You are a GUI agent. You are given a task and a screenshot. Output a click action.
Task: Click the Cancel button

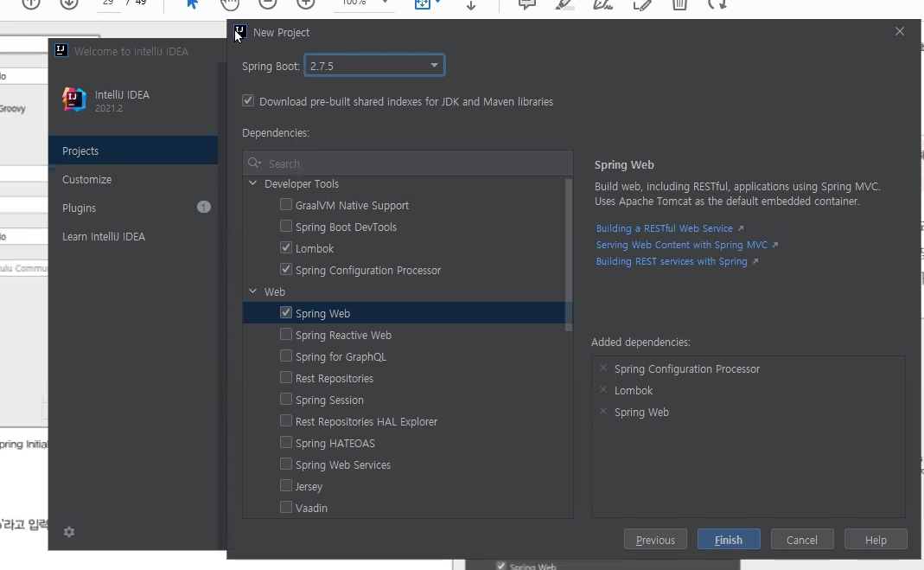(802, 540)
